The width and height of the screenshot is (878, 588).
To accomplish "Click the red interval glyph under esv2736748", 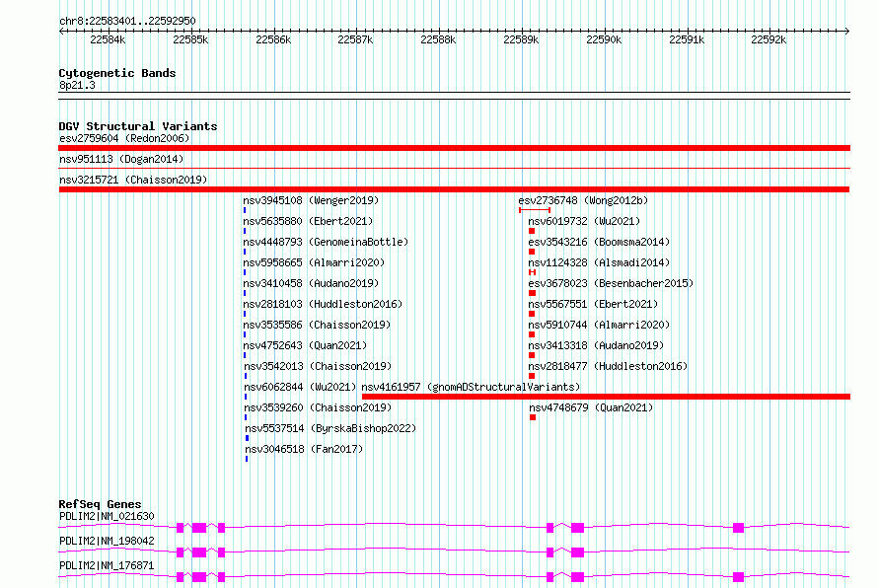I will tap(535, 210).
